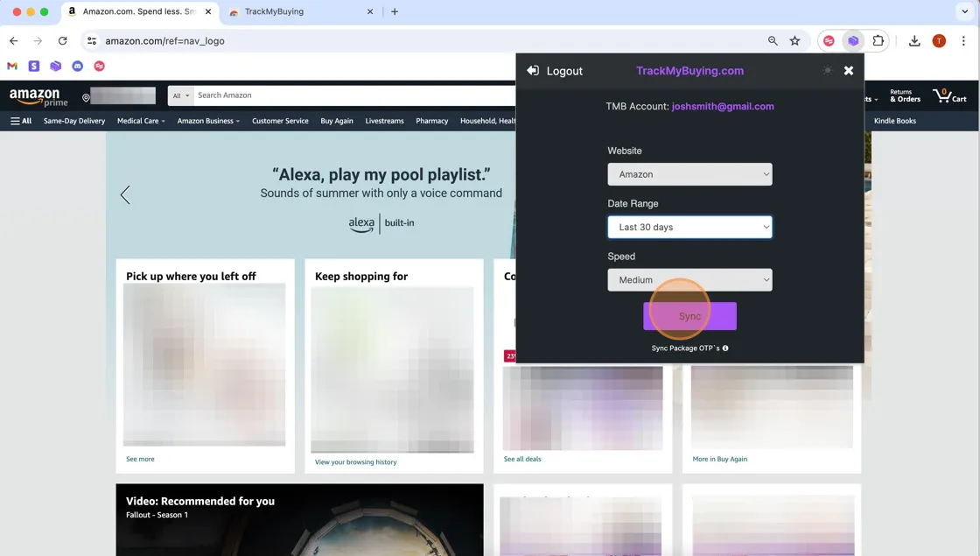Open Same-Day Delivery in Amazon nav

pyautogui.click(x=74, y=121)
